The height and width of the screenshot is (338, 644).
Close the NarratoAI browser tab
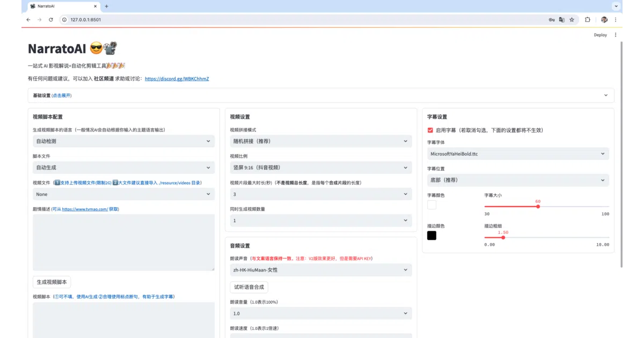click(x=95, y=6)
